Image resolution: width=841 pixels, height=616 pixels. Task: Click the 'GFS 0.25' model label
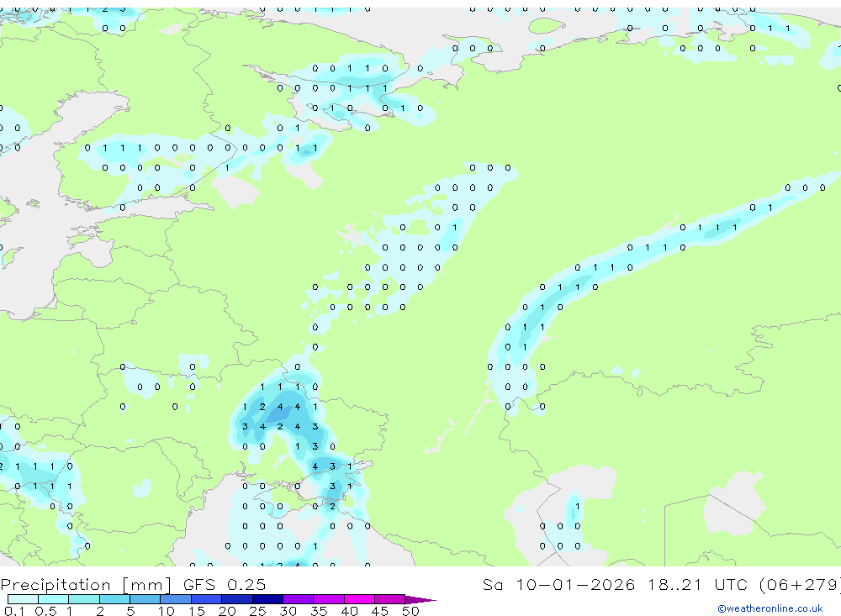pyautogui.click(x=225, y=585)
